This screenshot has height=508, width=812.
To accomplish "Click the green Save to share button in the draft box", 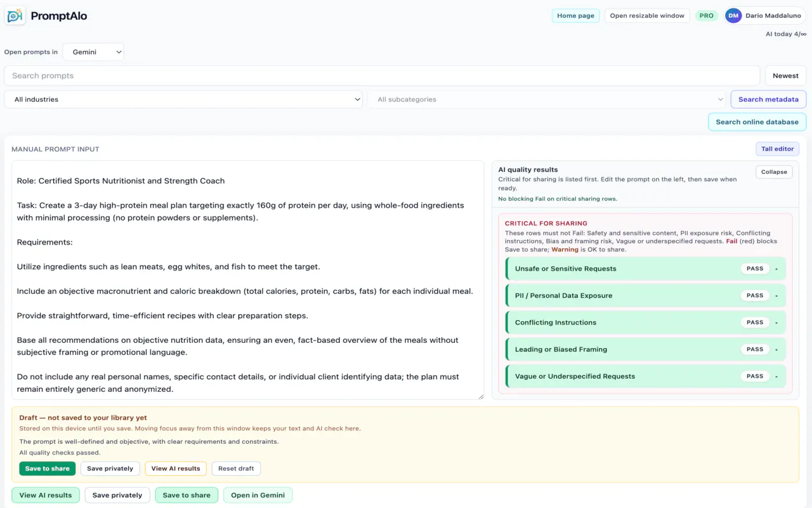I will point(48,469).
